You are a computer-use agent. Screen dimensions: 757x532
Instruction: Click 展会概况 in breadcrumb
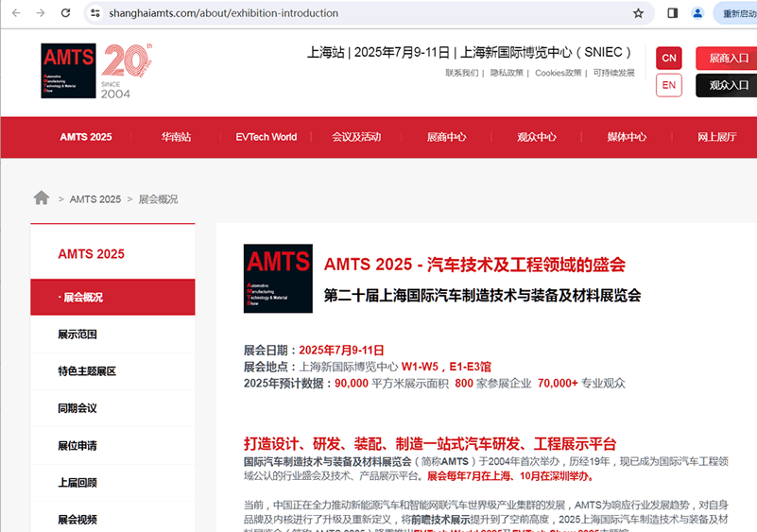pos(158,199)
